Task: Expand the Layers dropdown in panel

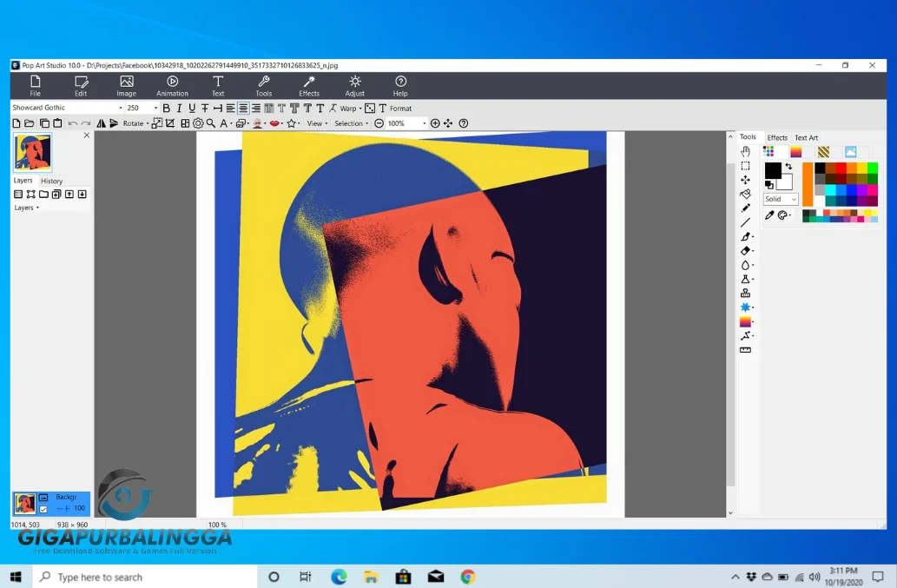Action: point(26,208)
